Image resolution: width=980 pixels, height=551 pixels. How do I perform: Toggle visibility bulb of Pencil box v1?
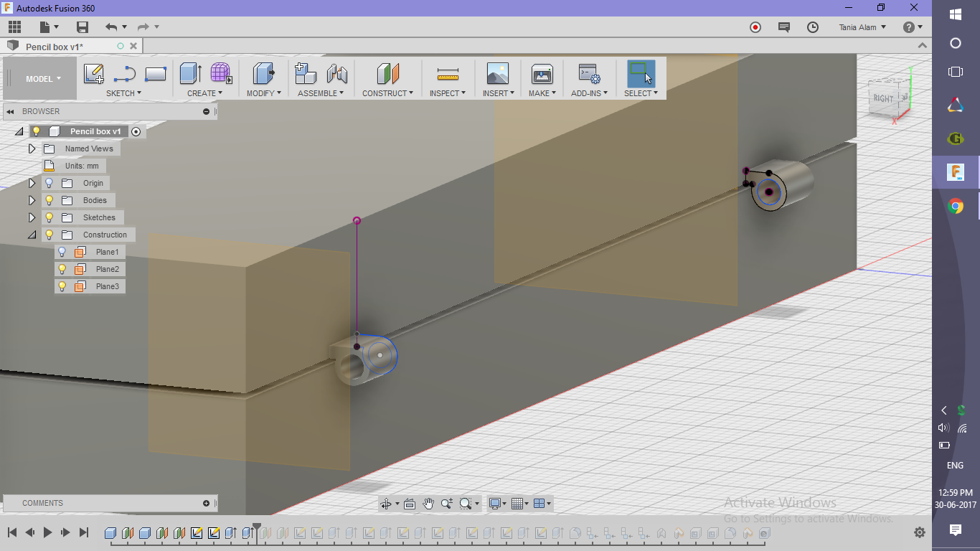(x=37, y=131)
